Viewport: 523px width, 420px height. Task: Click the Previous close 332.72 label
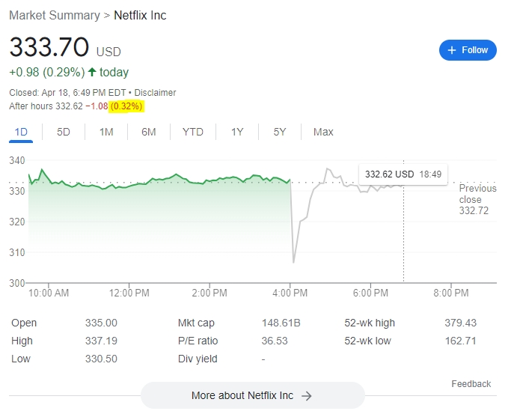click(x=477, y=199)
